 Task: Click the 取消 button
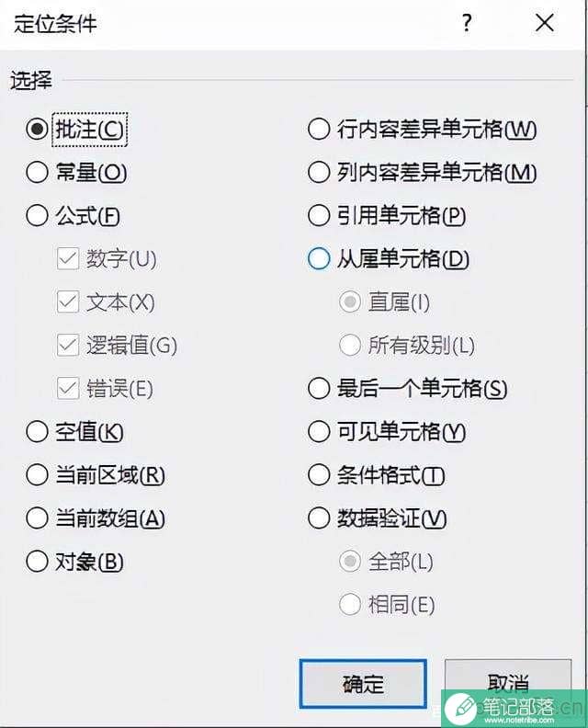[508, 684]
